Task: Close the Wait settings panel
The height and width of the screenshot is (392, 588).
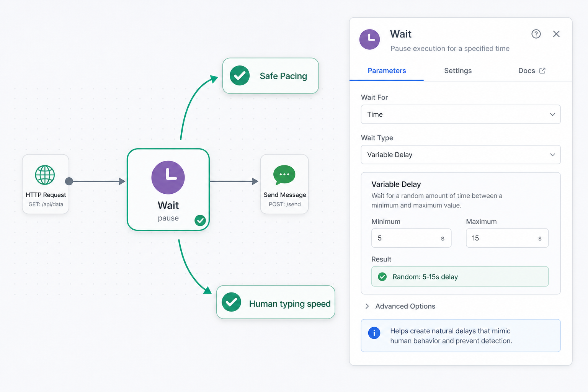Action: pyautogui.click(x=556, y=34)
